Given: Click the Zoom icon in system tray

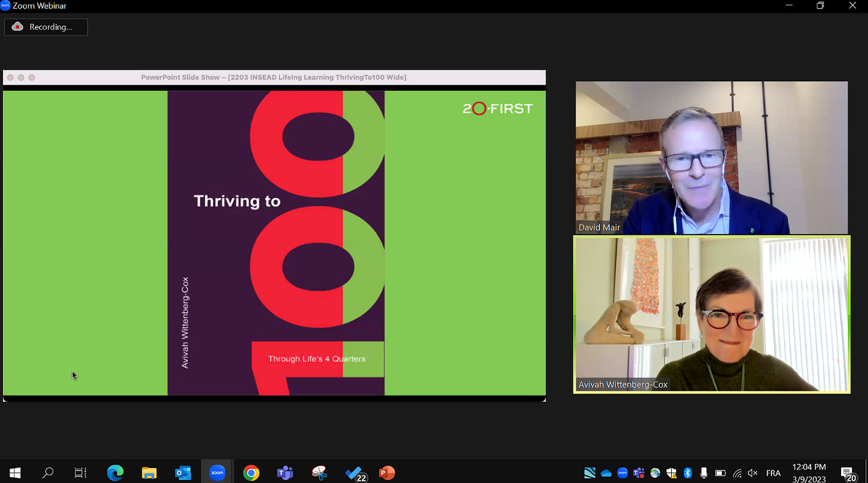Looking at the screenshot, I should tap(622, 473).
